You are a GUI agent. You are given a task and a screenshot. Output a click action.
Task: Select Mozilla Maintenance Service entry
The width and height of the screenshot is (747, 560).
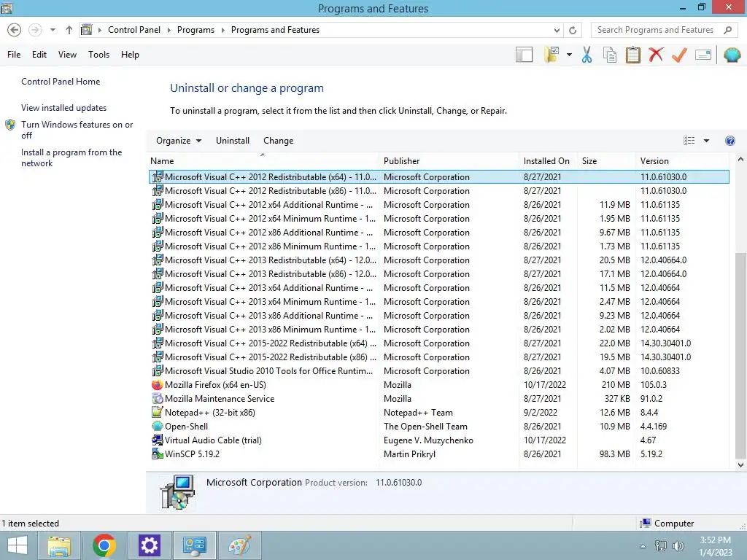tap(438, 399)
